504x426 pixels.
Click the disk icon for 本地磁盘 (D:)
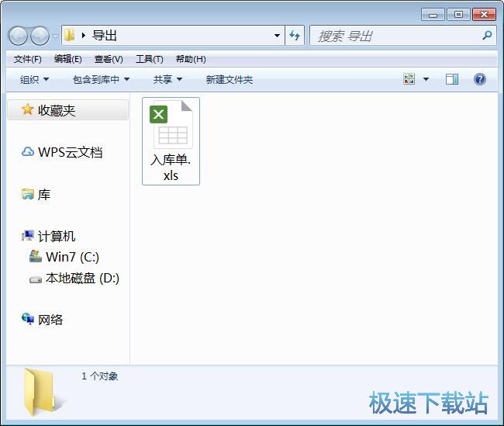[x=36, y=279]
